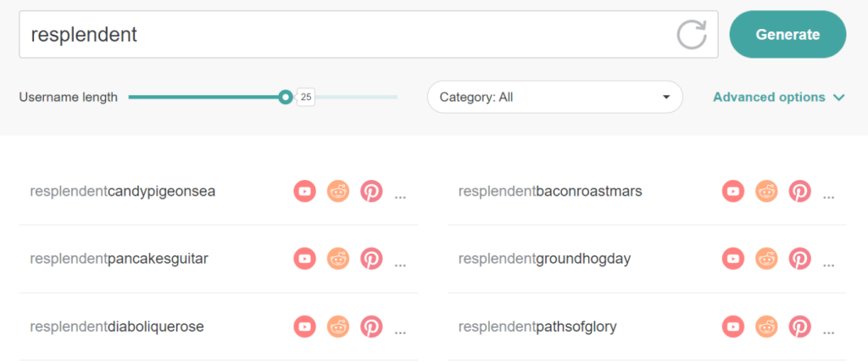Check YouTube availability for resplendentpancakesguitar
Viewport: 868px width, 363px height.
304,259
